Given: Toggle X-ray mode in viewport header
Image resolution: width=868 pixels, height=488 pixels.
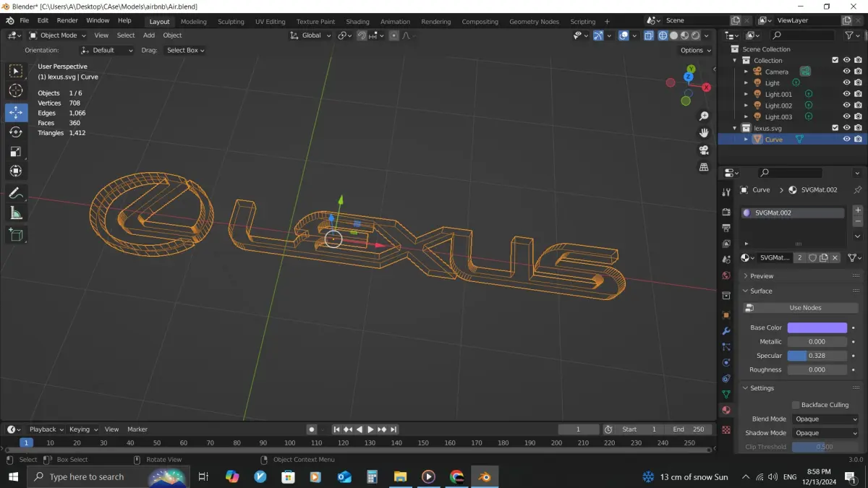Looking at the screenshot, I should 649,35.
